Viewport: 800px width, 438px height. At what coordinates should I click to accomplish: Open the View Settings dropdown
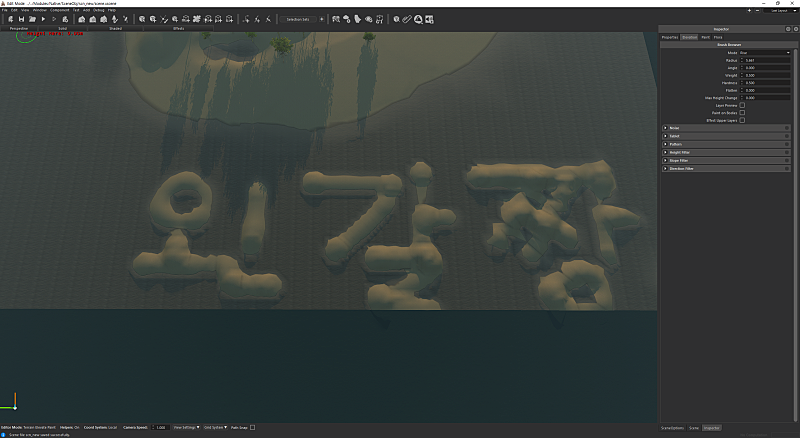click(x=186, y=427)
